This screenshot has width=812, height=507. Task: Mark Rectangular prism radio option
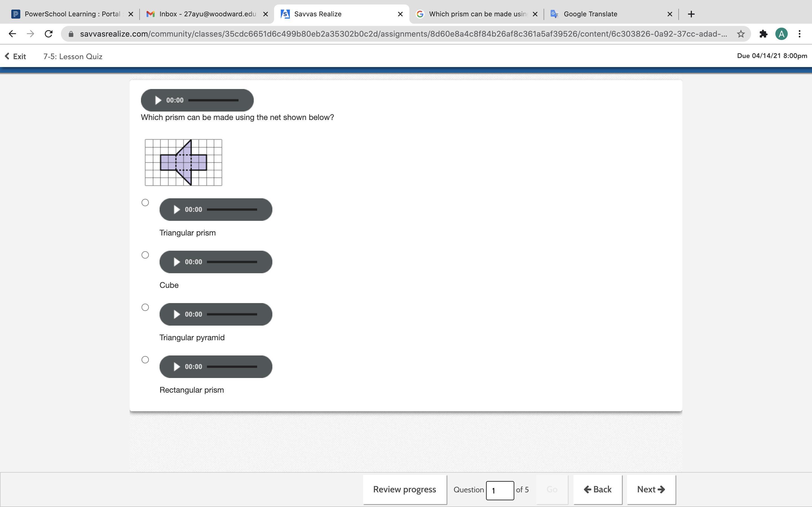(145, 360)
